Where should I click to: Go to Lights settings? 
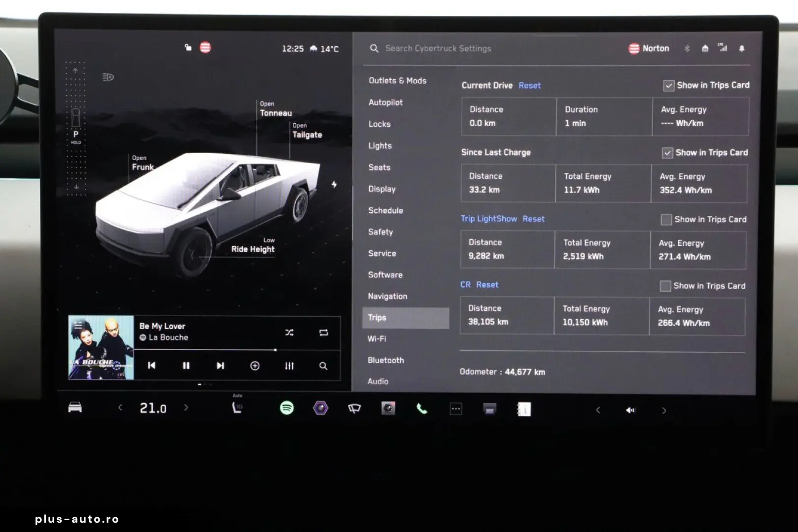(x=380, y=146)
